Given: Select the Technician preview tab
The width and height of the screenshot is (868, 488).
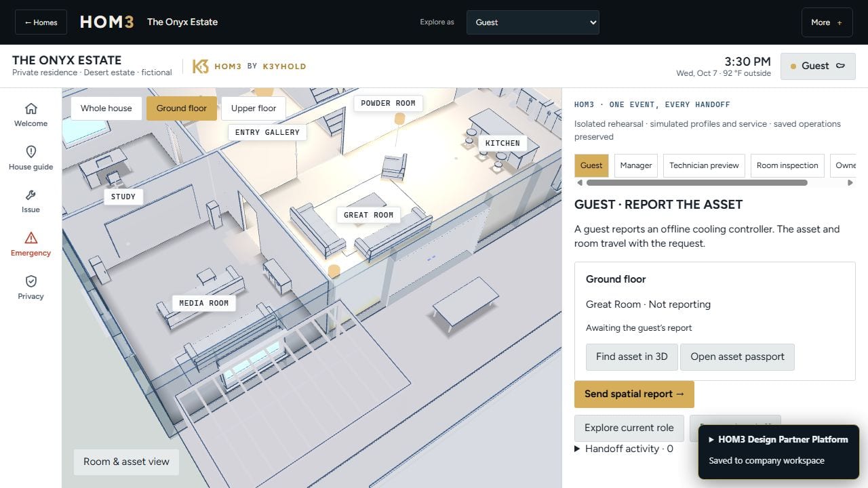Looking at the screenshot, I should click(704, 165).
